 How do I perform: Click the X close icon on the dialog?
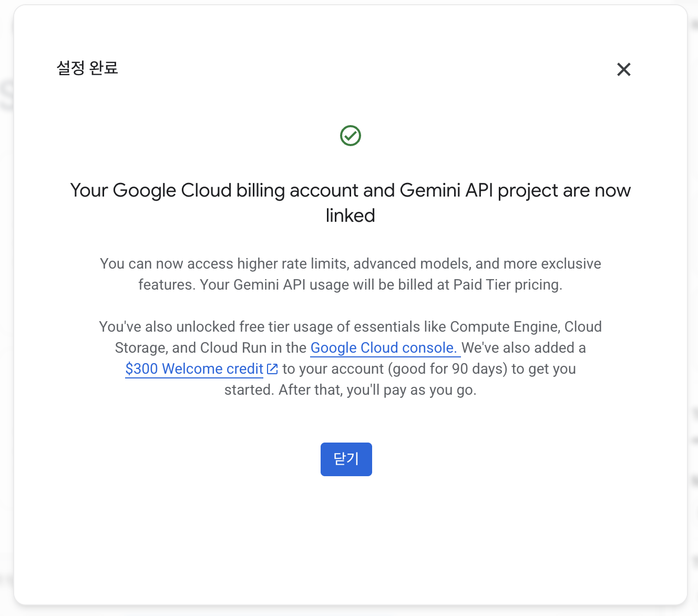623,69
